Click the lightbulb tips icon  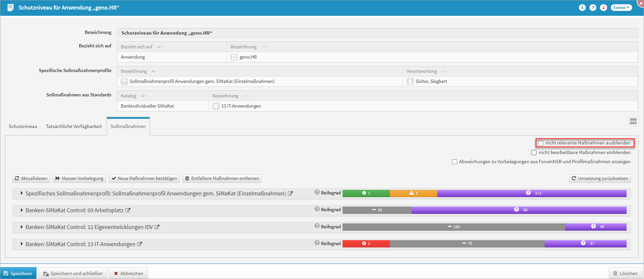[x=603, y=8]
